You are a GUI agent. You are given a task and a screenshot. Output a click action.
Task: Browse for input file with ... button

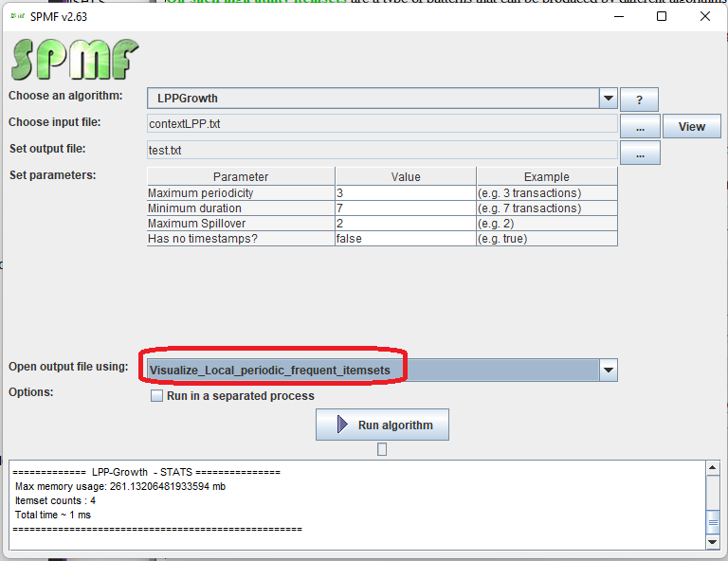point(639,126)
